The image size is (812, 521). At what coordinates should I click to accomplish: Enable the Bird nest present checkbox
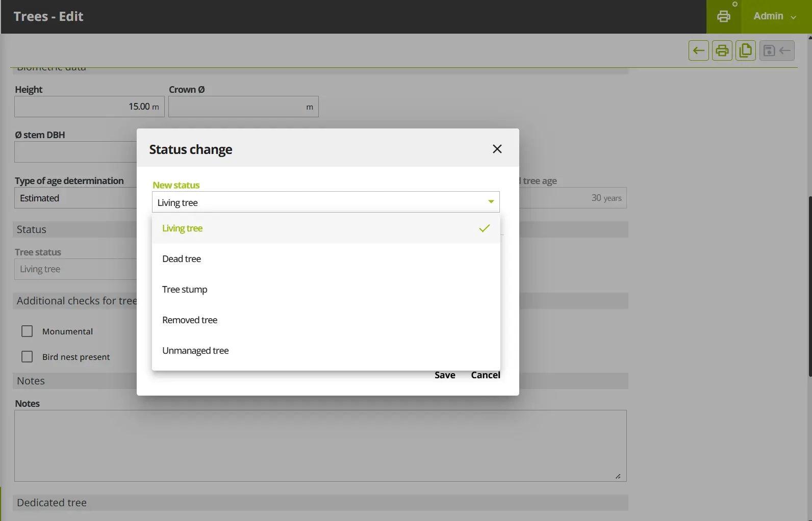pyautogui.click(x=27, y=357)
